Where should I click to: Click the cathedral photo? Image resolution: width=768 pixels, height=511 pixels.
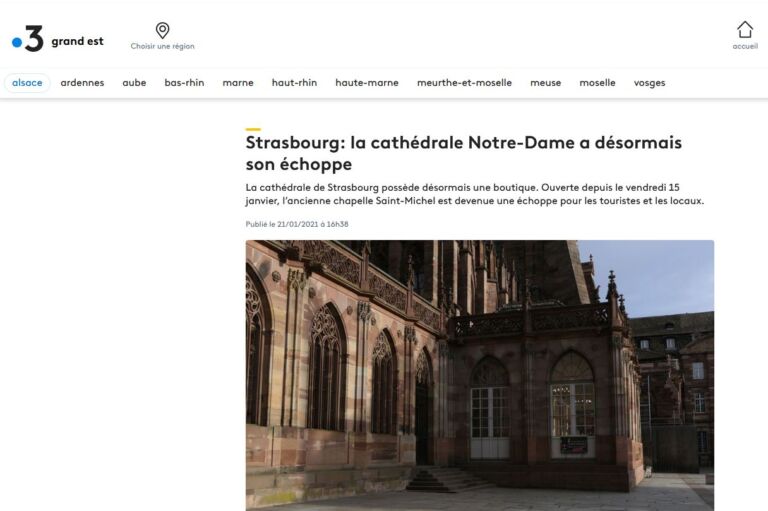(480, 375)
